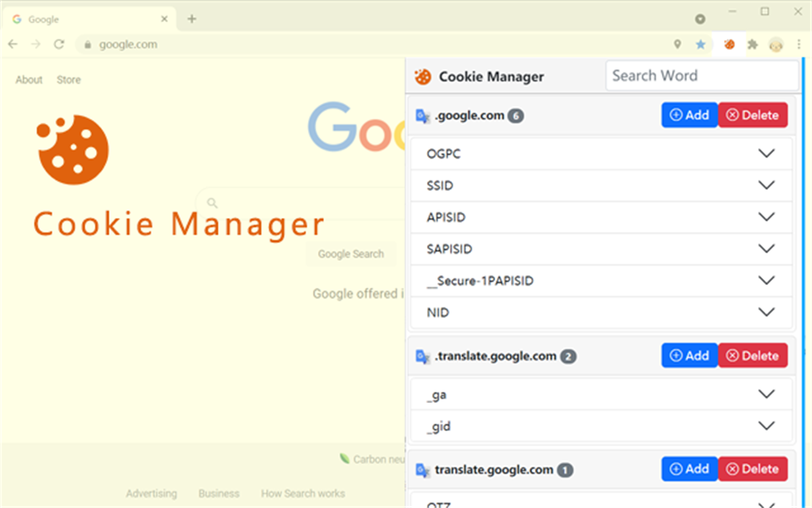
Task: Open the Cookie Manager extension icon in toolbar
Action: point(729,45)
